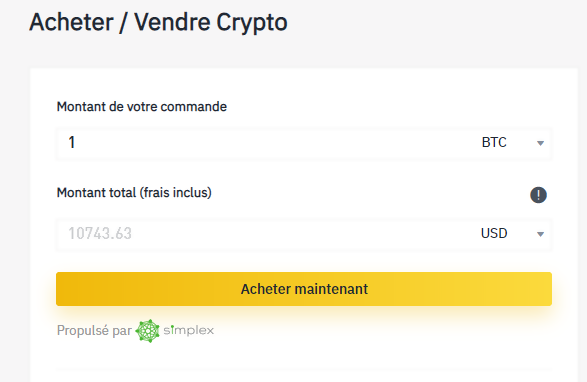The height and width of the screenshot is (382, 587).
Task: Select the BTC currency label
Action: (x=494, y=142)
